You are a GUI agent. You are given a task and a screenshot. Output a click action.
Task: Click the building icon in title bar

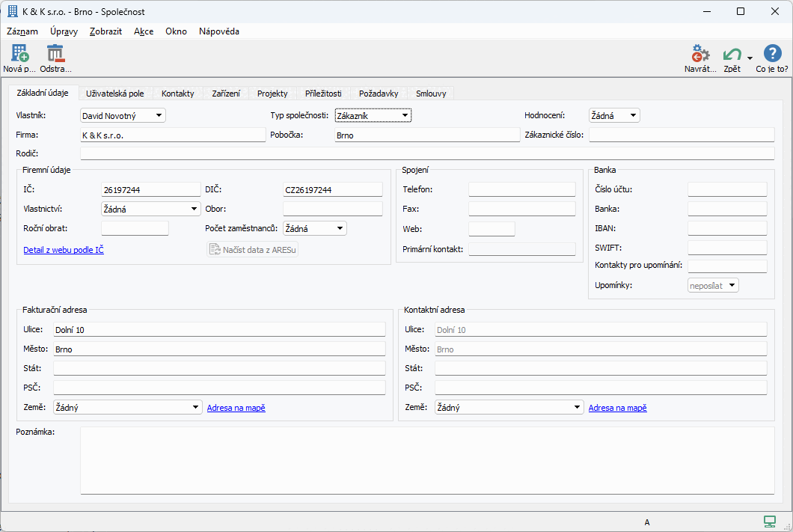[x=13, y=12]
